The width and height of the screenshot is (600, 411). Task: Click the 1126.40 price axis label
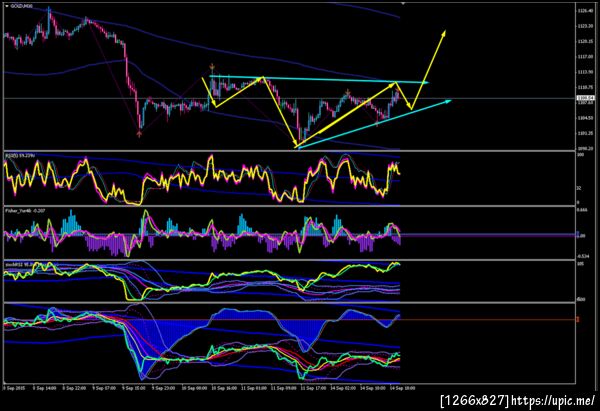(x=585, y=11)
